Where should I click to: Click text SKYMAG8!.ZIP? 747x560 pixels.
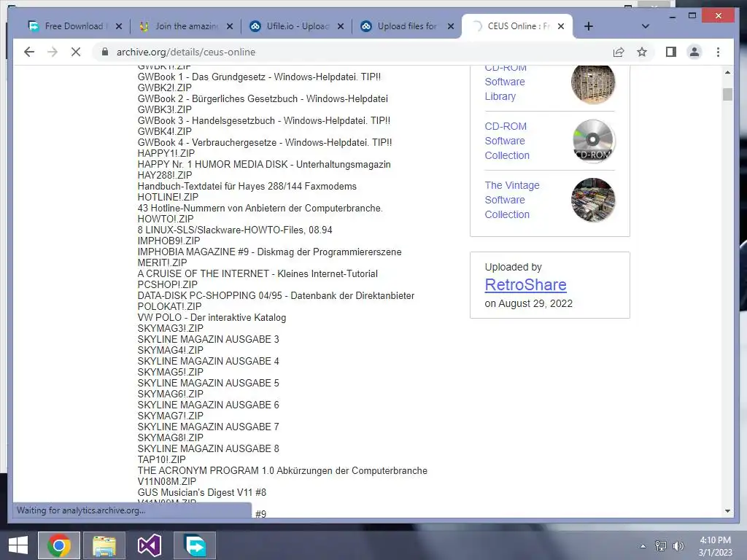click(x=170, y=437)
